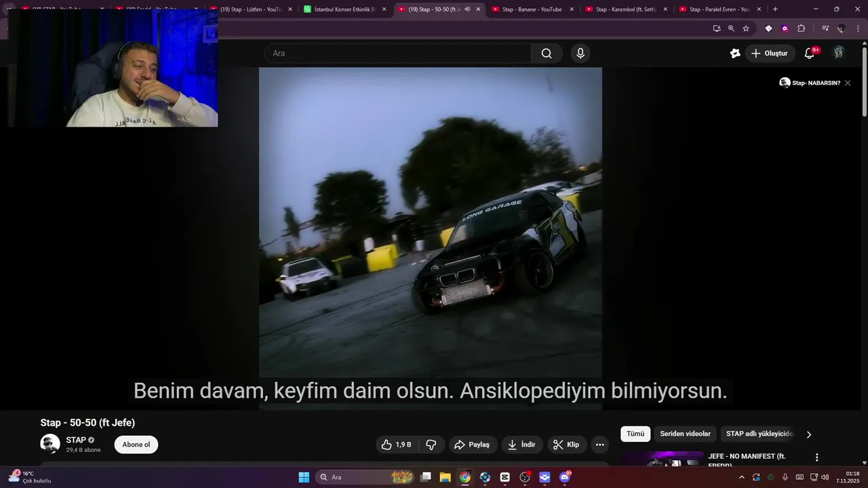Click Oluştur create button
The height and width of the screenshot is (488, 868).
pyautogui.click(x=770, y=54)
